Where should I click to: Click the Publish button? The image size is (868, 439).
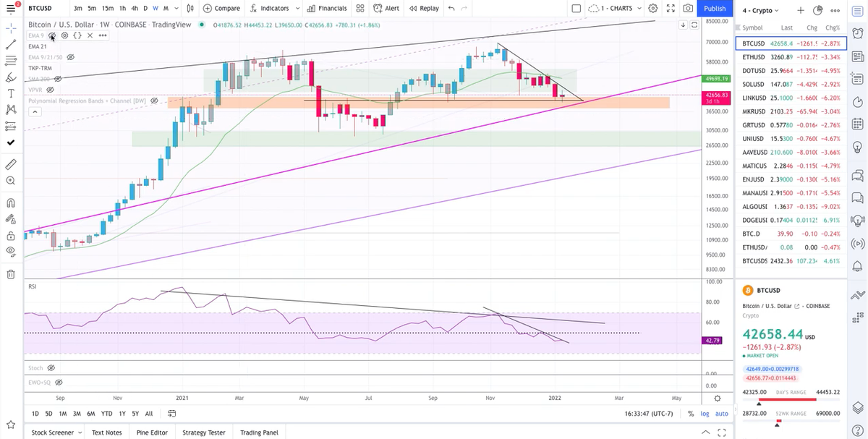point(714,9)
